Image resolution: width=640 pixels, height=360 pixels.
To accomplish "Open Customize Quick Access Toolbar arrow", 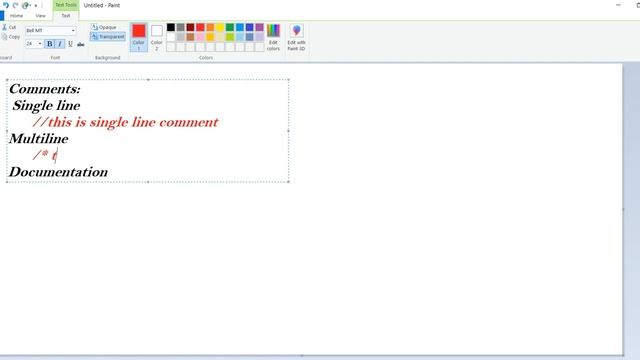I will (36, 5).
